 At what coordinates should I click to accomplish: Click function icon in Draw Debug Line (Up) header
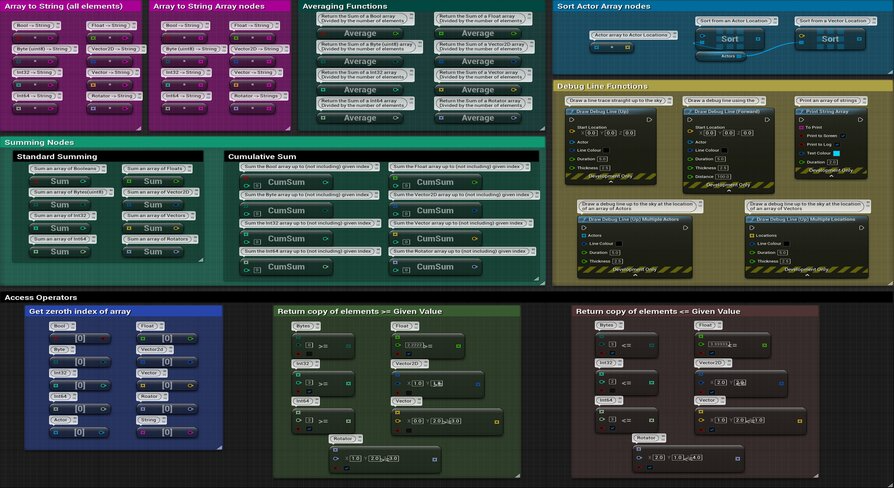coord(571,112)
